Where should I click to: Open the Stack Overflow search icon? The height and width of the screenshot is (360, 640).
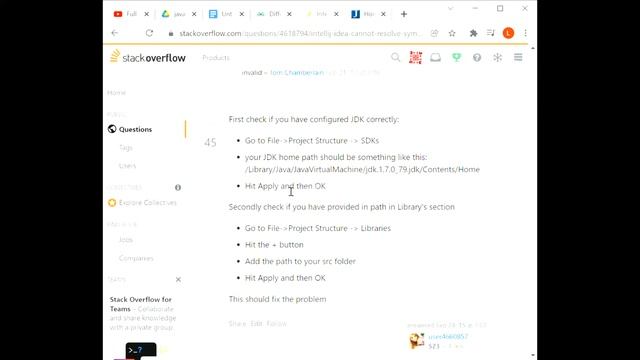(395, 57)
